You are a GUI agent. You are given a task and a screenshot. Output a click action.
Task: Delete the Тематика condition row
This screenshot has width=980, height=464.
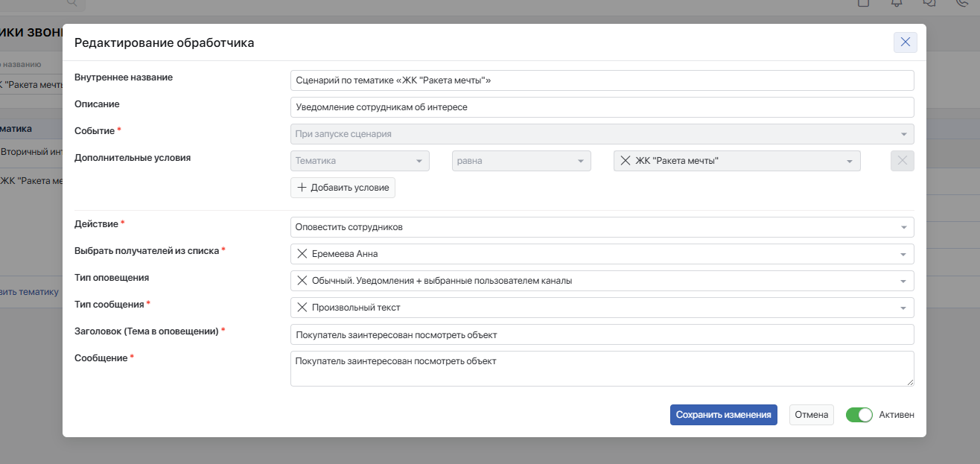902,161
